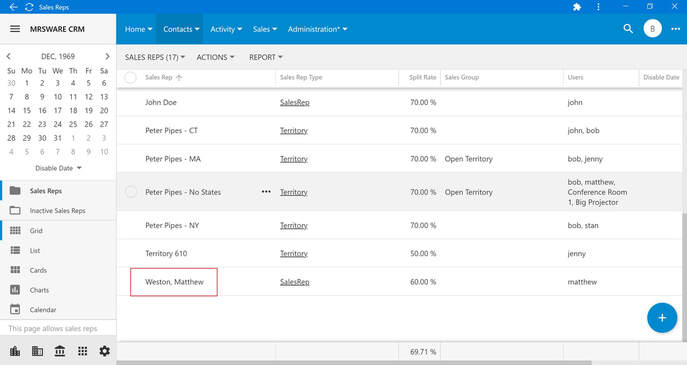
Task: Sort by Sales Rep Type column
Action: coord(301,78)
